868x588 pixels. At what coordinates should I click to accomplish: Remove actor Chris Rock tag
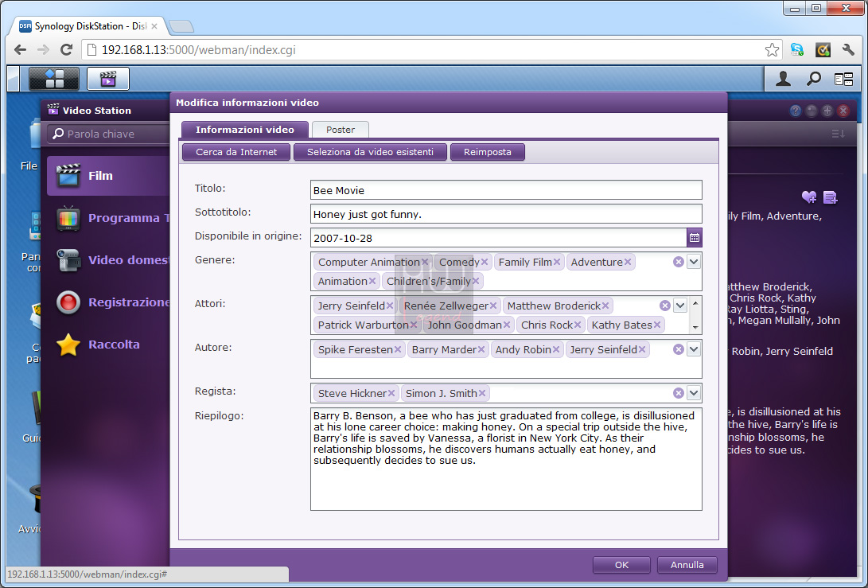click(x=578, y=325)
